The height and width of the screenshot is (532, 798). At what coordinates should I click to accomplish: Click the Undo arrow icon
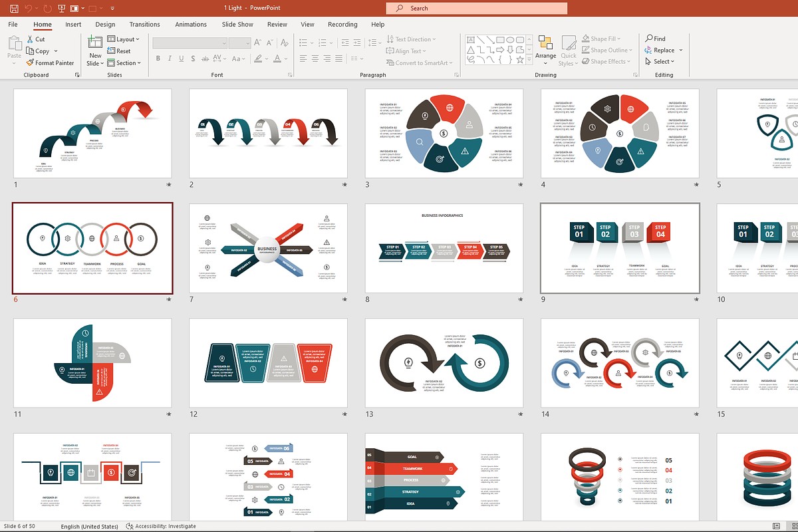click(29, 9)
